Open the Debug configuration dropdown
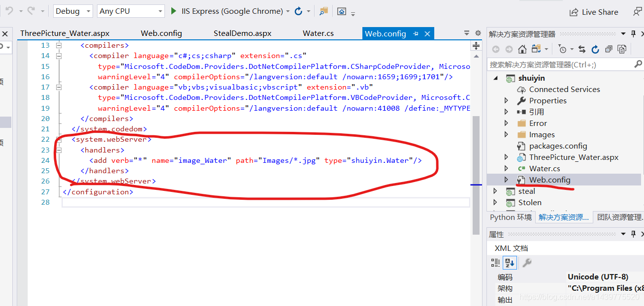 [x=73, y=11]
